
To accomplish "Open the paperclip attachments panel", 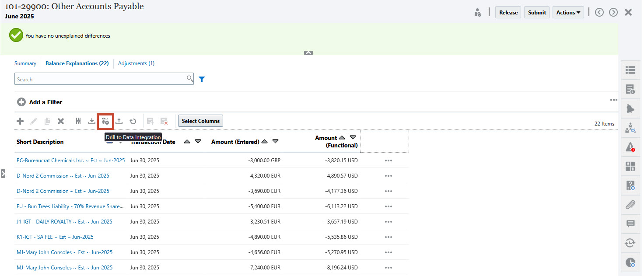I will [630, 204].
